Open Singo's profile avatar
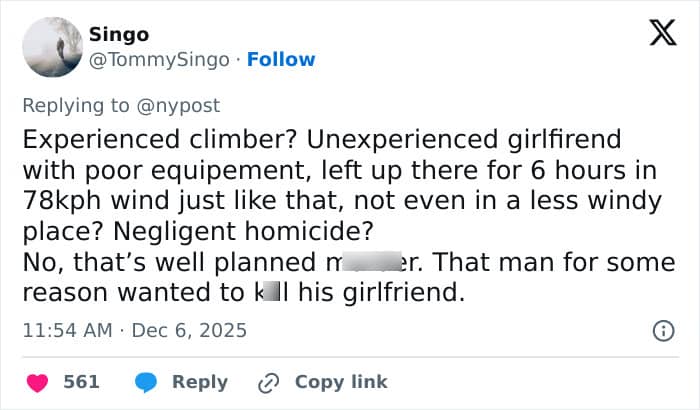 [51, 46]
